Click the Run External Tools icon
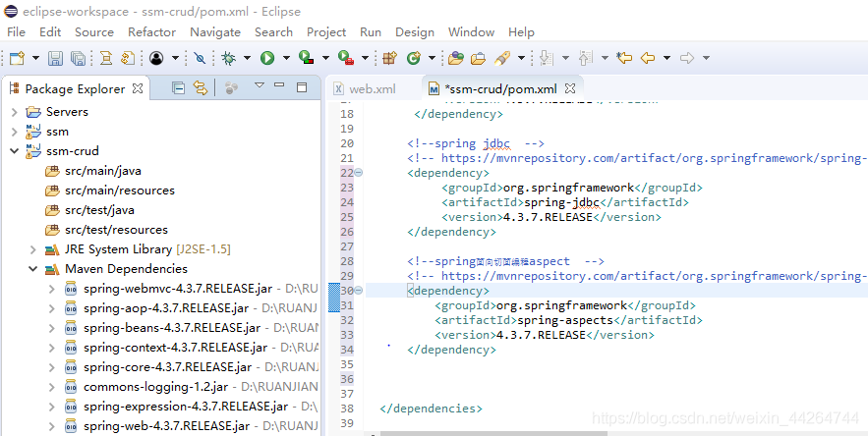 click(x=346, y=58)
